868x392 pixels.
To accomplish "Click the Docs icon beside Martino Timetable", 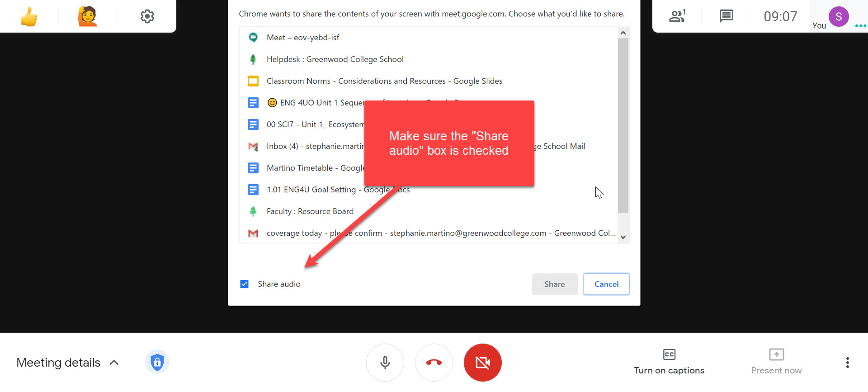I will 253,168.
